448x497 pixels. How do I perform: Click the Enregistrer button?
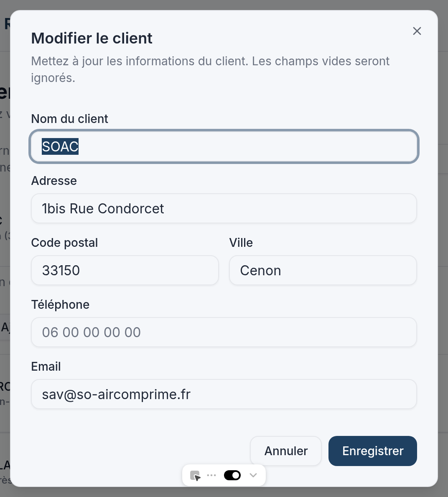[372, 451]
